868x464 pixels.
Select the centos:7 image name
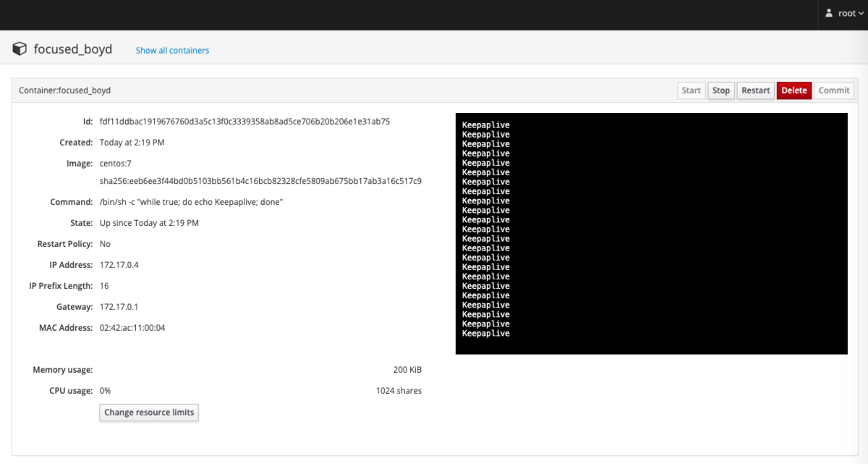pos(116,163)
